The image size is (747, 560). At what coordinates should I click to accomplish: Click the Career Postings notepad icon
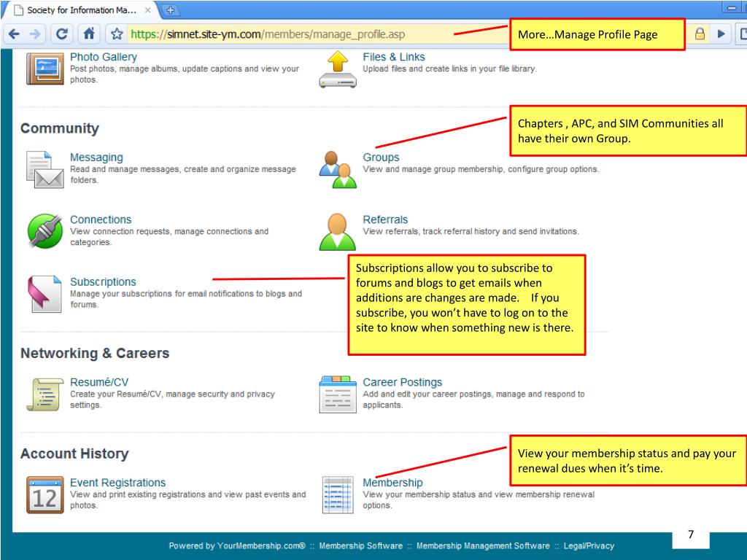[338, 394]
